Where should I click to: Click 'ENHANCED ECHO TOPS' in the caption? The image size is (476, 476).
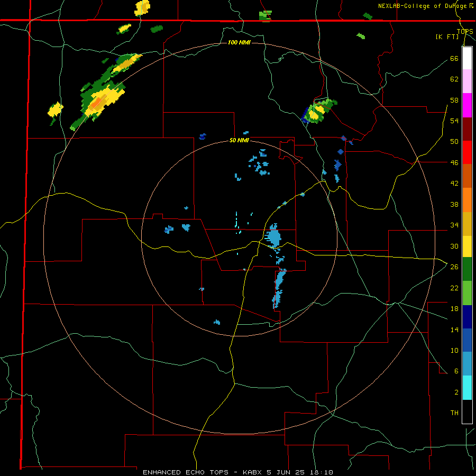[x=186, y=472]
